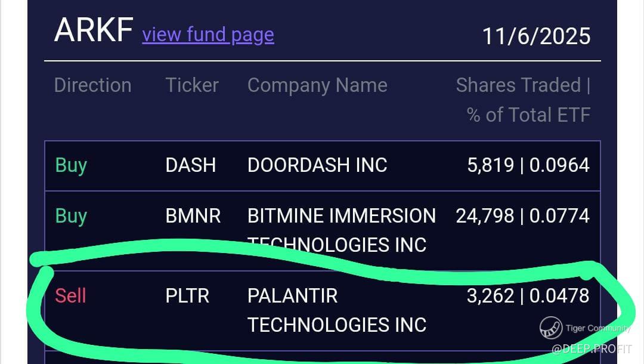Click PALANTIR TECHNOLOGIES INC company name
Image resolution: width=644 pixels, height=364 pixels.
tap(336, 309)
